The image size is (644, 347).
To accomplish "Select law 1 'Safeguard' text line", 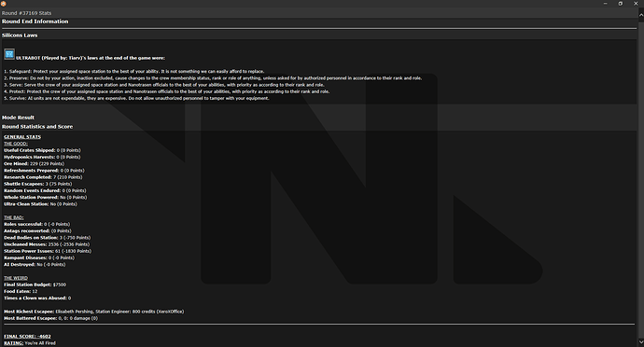I will point(134,72).
